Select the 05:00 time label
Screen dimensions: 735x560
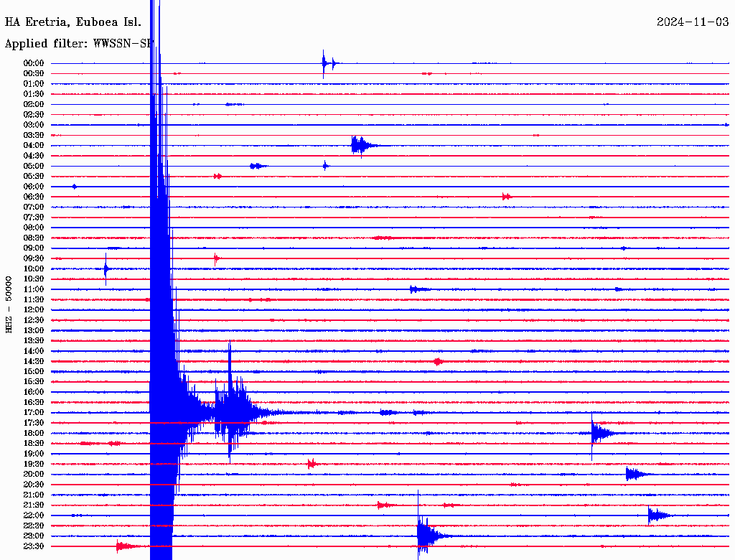(34, 166)
